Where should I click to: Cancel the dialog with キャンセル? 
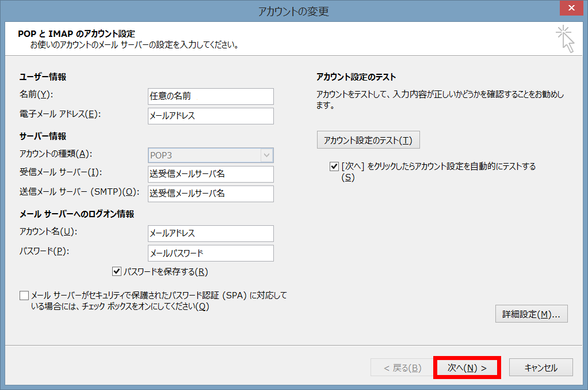click(541, 368)
